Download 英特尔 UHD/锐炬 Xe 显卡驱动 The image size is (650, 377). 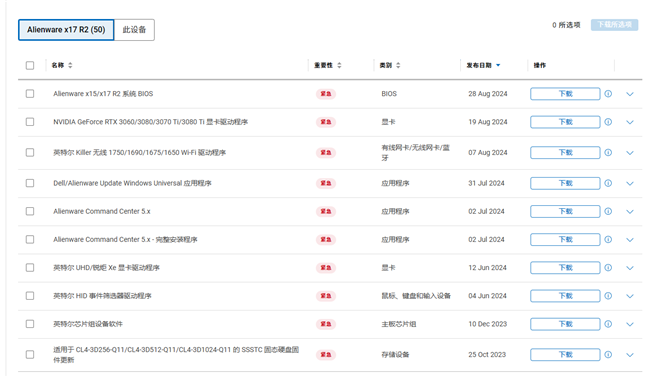click(565, 268)
